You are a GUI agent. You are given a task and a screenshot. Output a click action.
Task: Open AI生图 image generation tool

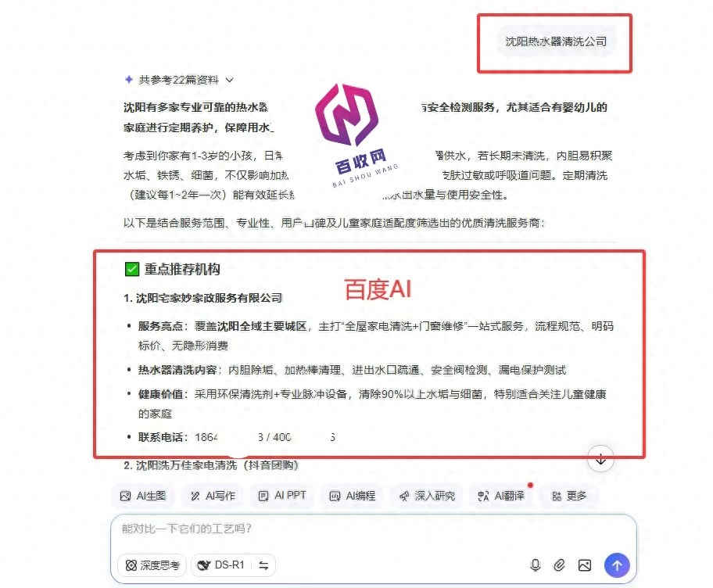[143, 496]
